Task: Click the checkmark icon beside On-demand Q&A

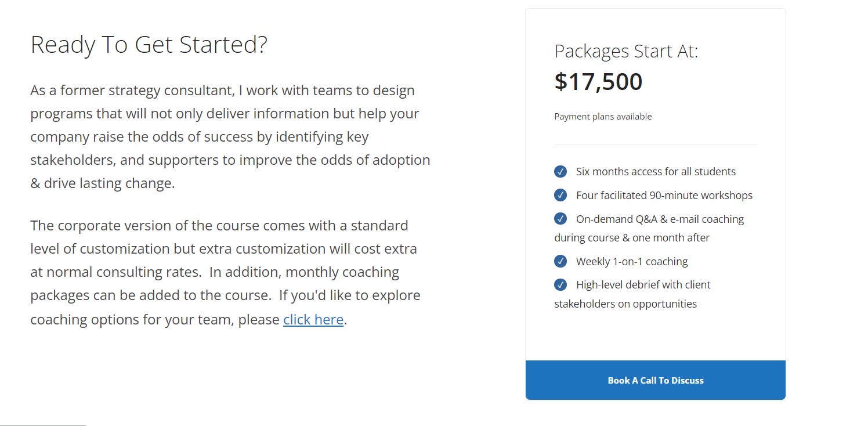Action: point(560,219)
